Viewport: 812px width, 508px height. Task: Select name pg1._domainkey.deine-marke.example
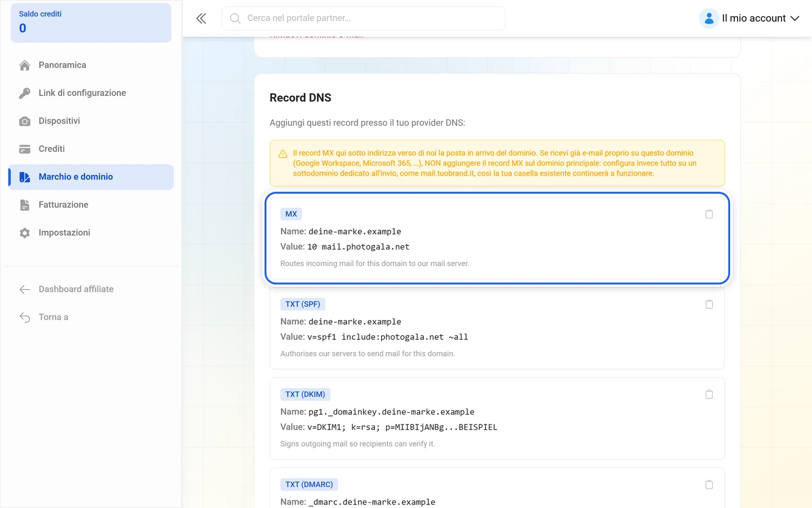391,412
